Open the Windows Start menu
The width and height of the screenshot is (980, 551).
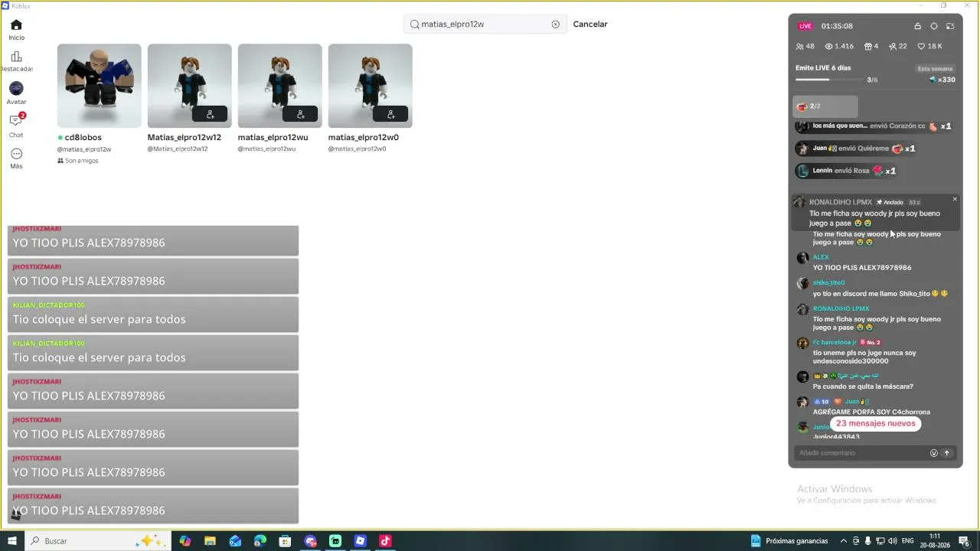click(12, 541)
